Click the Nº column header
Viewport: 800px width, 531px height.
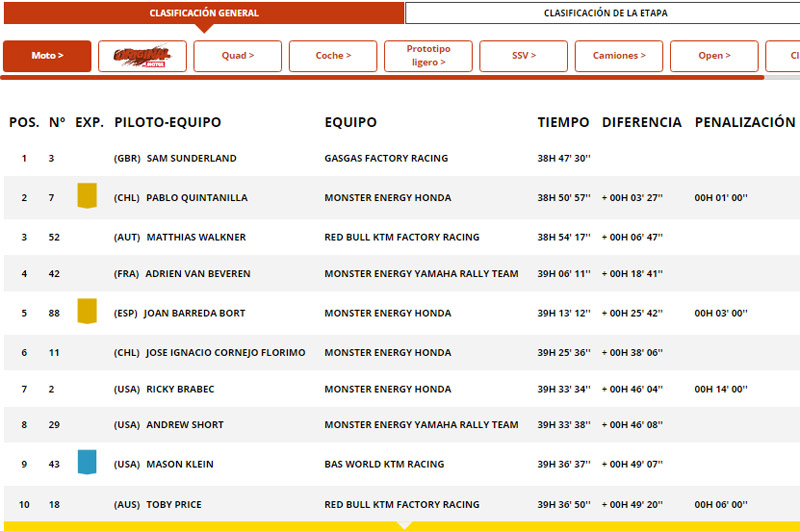57,122
